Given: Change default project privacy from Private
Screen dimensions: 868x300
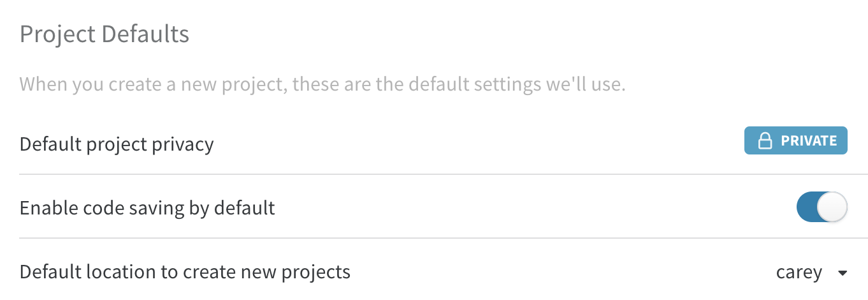Looking at the screenshot, I should pos(795,141).
